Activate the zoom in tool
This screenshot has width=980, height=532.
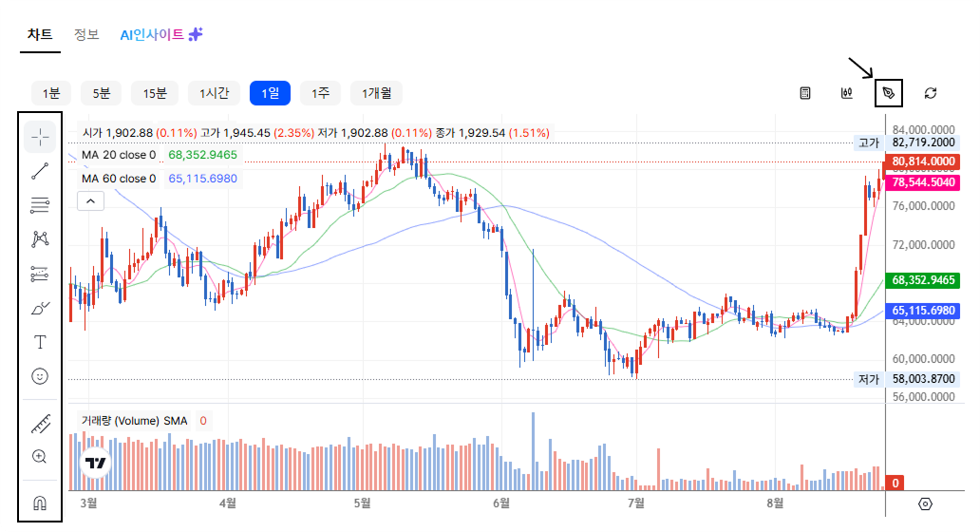[x=40, y=457]
